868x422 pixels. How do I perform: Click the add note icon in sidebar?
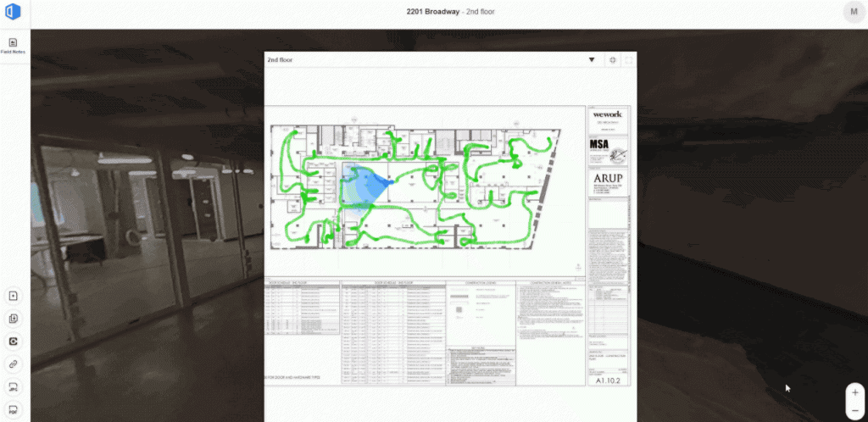(x=14, y=296)
